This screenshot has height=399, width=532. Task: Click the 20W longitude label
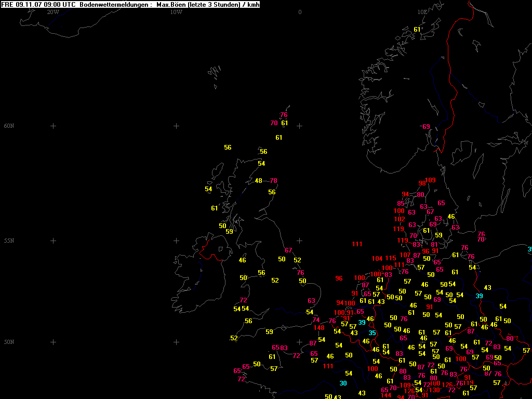click(x=52, y=12)
